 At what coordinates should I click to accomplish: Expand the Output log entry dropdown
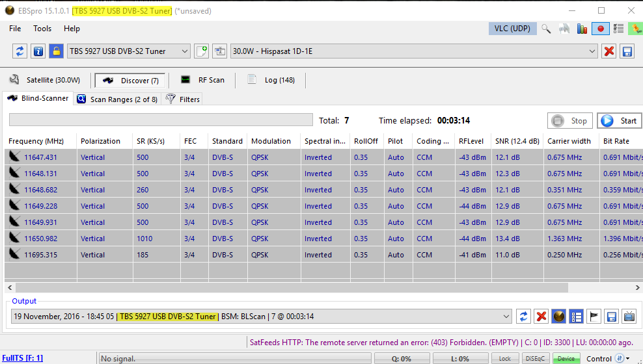click(x=507, y=317)
